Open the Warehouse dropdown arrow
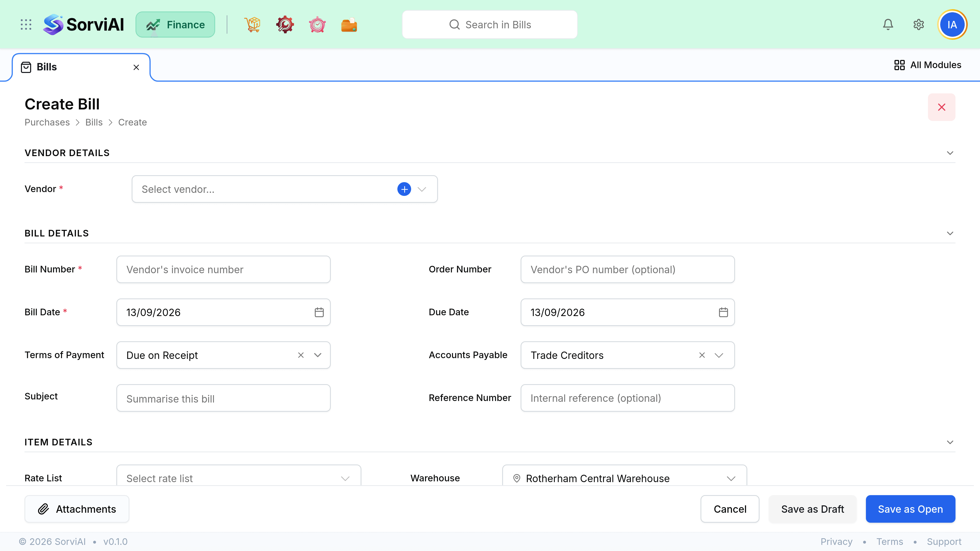The width and height of the screenshot is (980, 551). tap(731, 478)
